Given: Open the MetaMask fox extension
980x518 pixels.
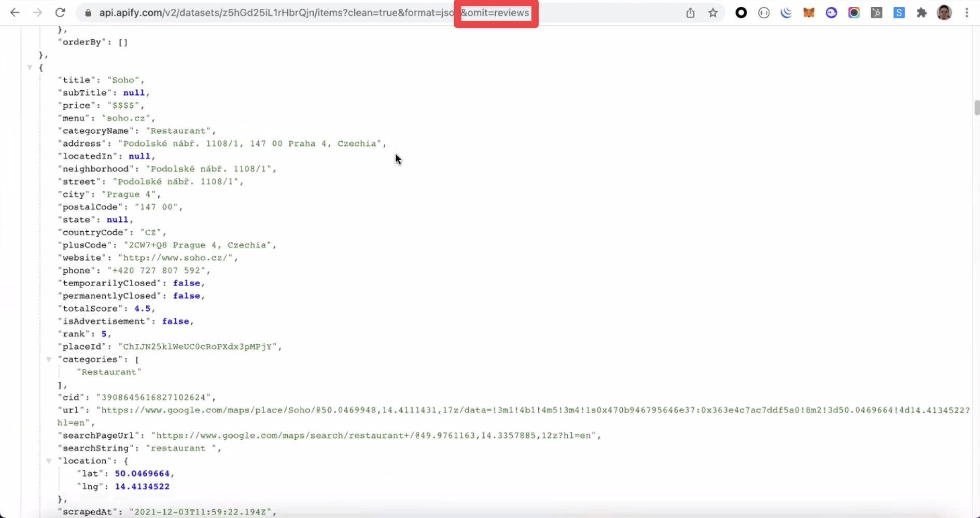Looking at the screenshot, I should click(x=809, y=12).
